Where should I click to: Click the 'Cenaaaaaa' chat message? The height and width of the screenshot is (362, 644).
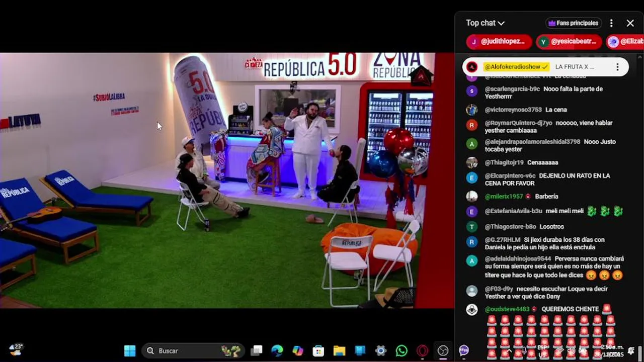[x=543, y=162]
